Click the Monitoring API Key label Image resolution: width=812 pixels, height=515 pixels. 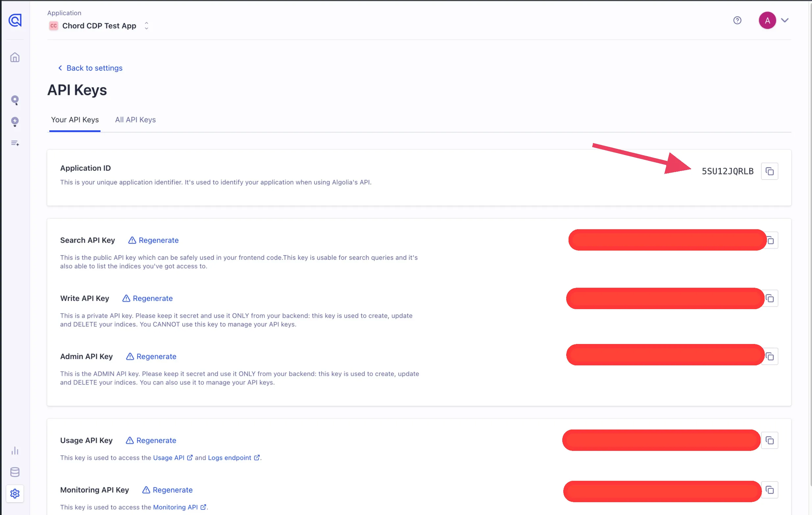tap(94, 490)
